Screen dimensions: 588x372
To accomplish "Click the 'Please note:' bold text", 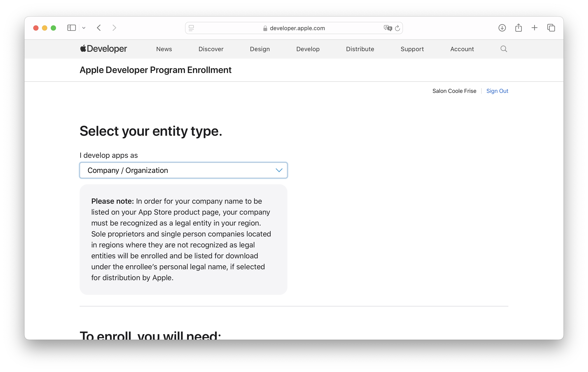I will [113, 201].
